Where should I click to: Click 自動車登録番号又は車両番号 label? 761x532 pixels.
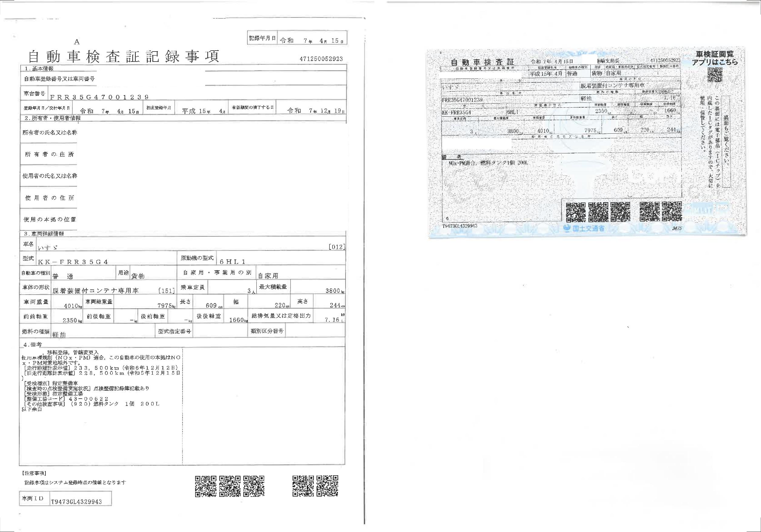[x=59, y=79]
